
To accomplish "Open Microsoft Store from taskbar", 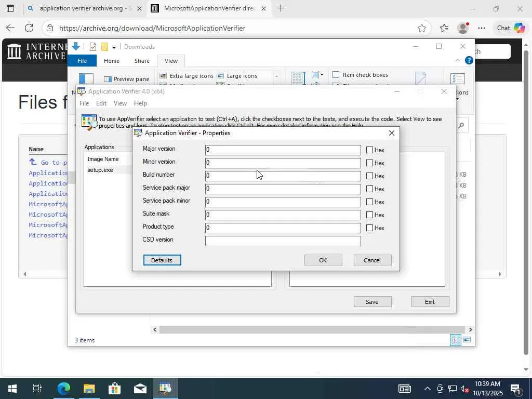I will coord(115,389).
